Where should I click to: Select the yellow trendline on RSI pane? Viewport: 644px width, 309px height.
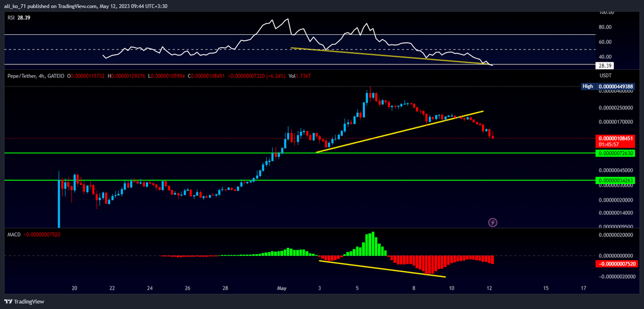[x=386, y=56]
